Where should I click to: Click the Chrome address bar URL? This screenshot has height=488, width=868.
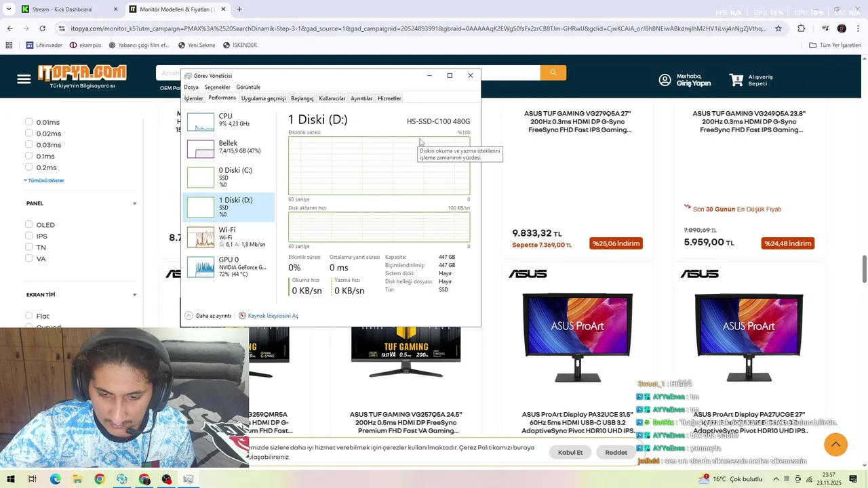click(418, 28)
